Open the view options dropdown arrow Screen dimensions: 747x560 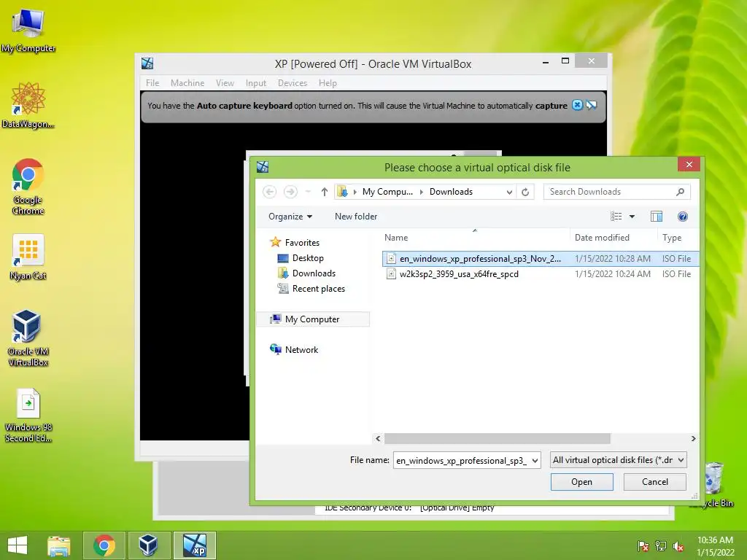tap(632, 217)
